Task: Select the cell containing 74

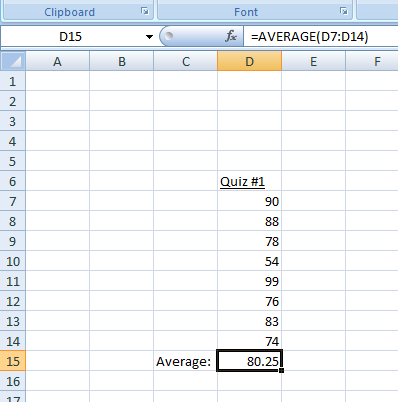Action: [x=249, y=340]
